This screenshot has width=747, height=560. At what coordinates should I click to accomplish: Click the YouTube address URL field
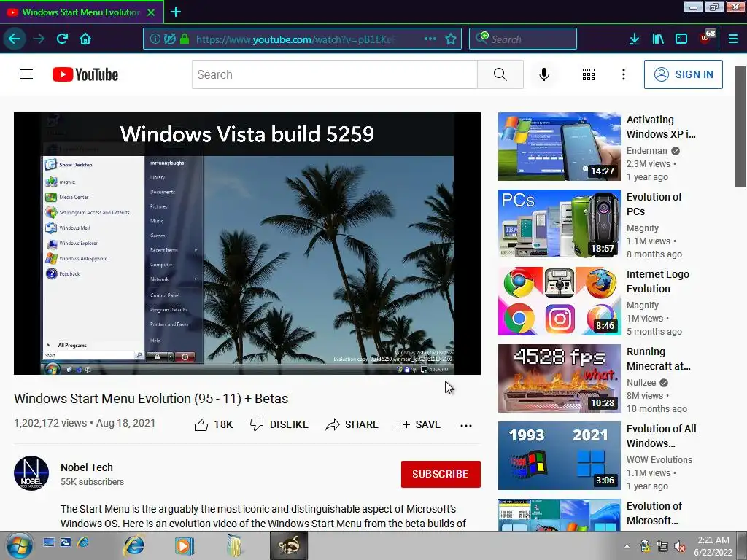click(x=302, y=39)
